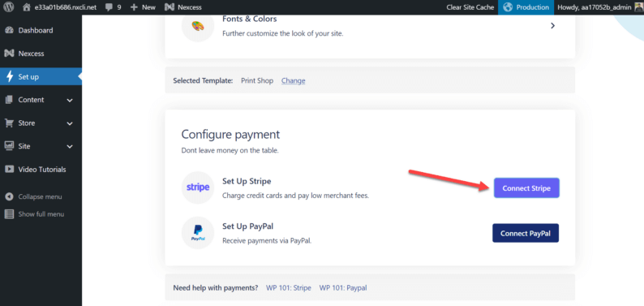Image resolution: width=644 pixels, height=306 pixels.
Task: Select the Content sidebar menu label
Action: (x=31, y=100)
